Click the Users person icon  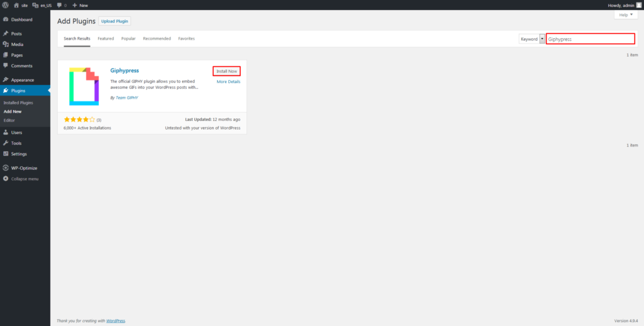click(x=5, y=132)
